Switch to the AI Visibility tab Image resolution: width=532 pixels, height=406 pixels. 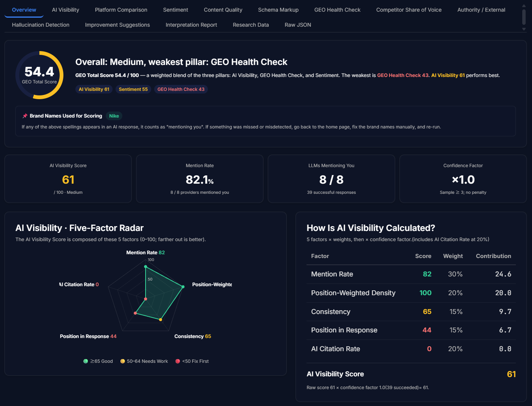coord(66,10)
